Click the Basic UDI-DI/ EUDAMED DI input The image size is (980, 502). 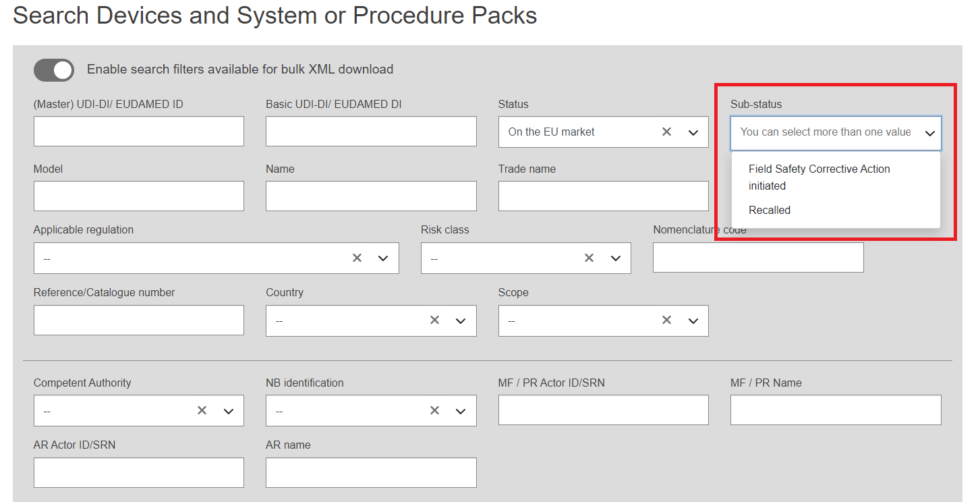coord(371,131)
